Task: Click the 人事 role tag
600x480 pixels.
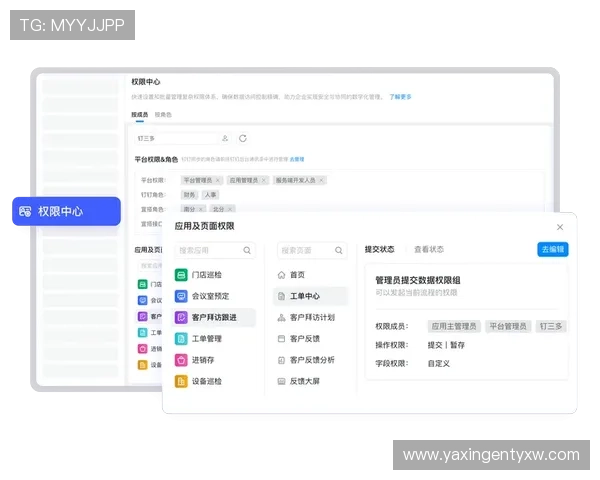Action: coord(210,195)
